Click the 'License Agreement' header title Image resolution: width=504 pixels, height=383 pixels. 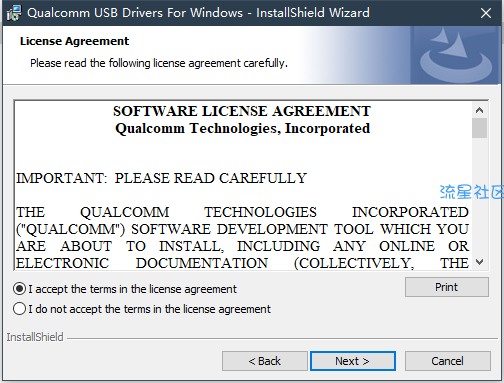click(x=74, y=41)
